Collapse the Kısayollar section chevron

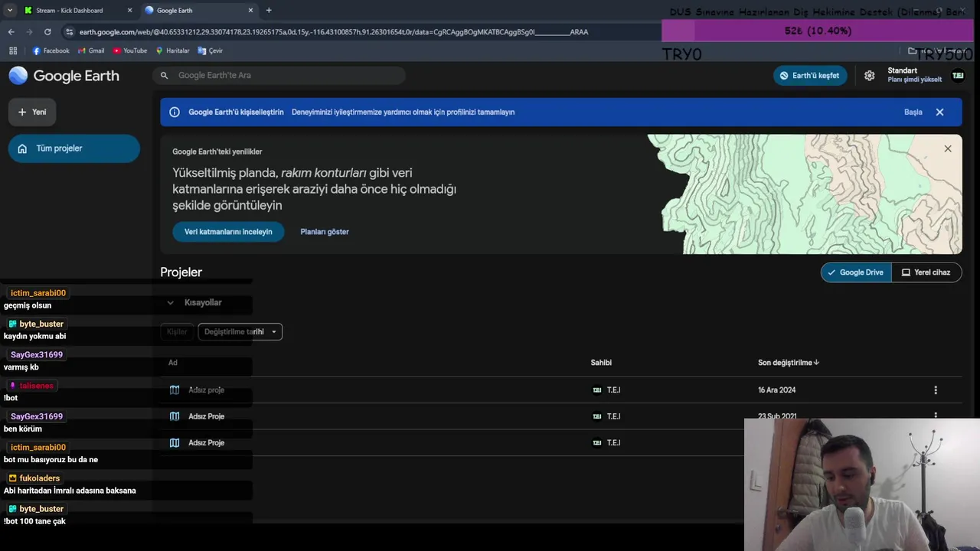(170, 303)
